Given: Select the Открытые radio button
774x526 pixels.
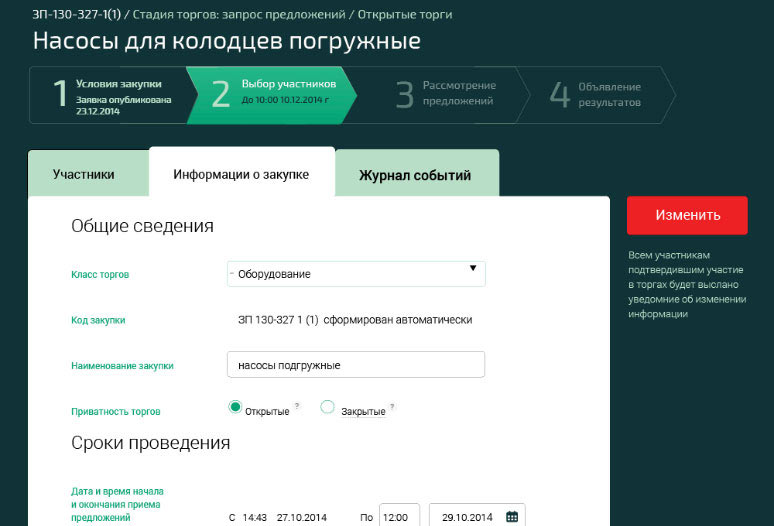Looking at the screenshot, I should 235,407.
